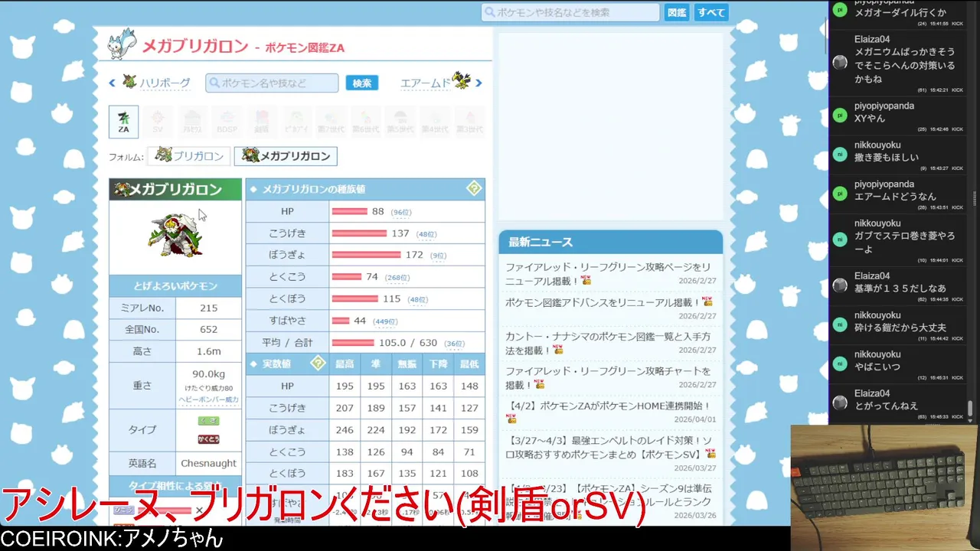Focus the top ポケモンや技名などを検索 search field
The height and width of the screenshot is (551, 980).
click(570, 12)
